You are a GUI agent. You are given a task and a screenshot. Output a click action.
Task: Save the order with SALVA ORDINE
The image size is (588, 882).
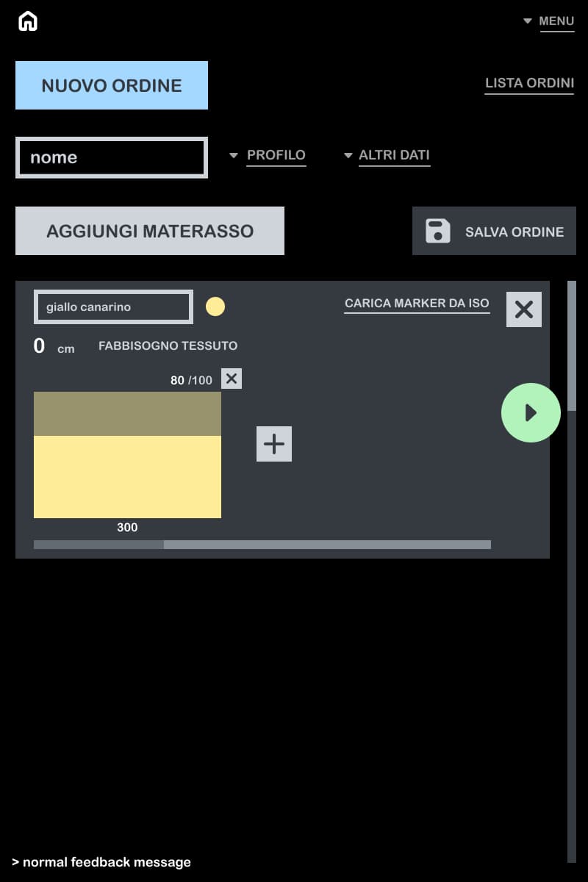[x=494, y=231]
